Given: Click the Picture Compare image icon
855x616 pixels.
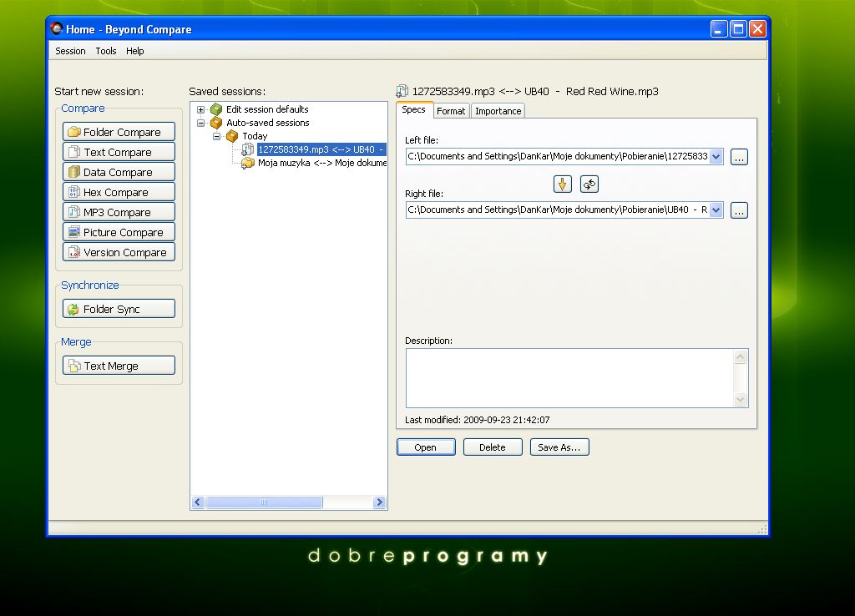Looking at the screenshot, I should (74, 232).
